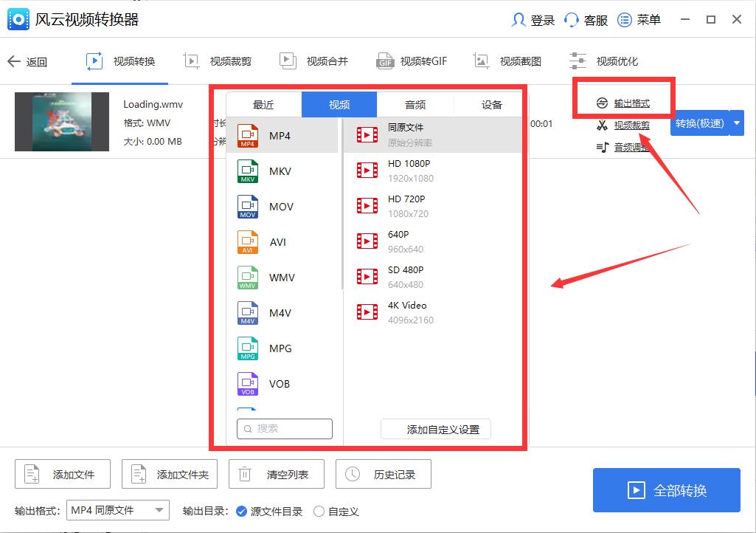This screenshot has height=533, width=756.
Task: Select 4K Video 4096x2160 preset
Action: (433, 312)
